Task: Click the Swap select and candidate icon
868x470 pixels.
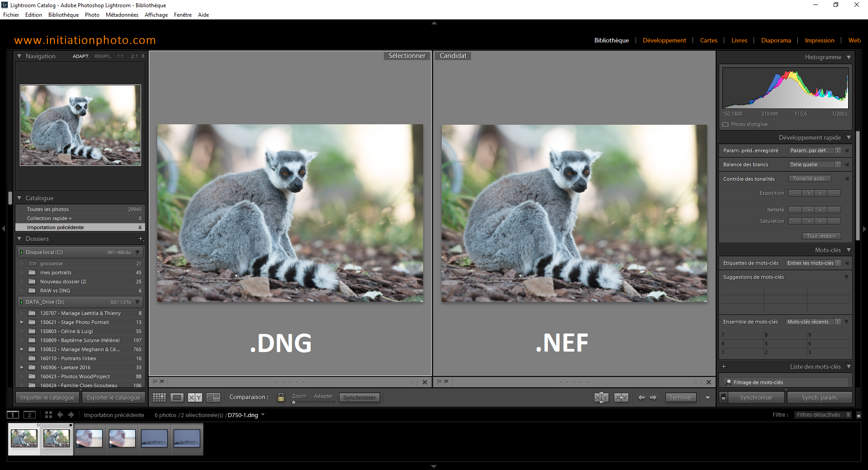Action: [601, 397]
